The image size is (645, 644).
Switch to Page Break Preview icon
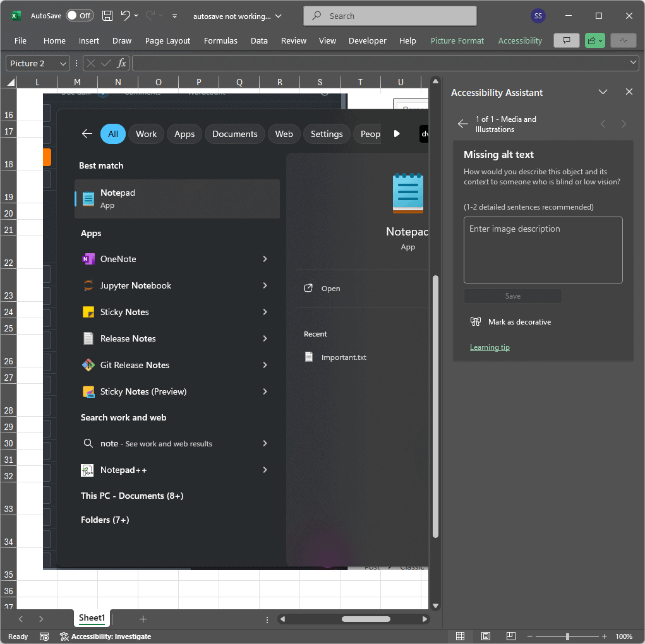click(511, 636)
